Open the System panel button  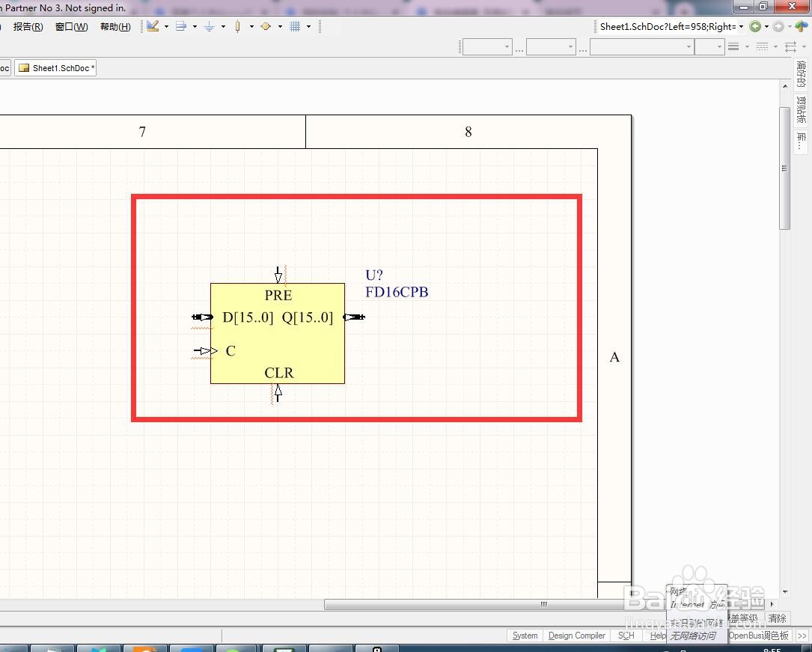(x=525, y=636)
